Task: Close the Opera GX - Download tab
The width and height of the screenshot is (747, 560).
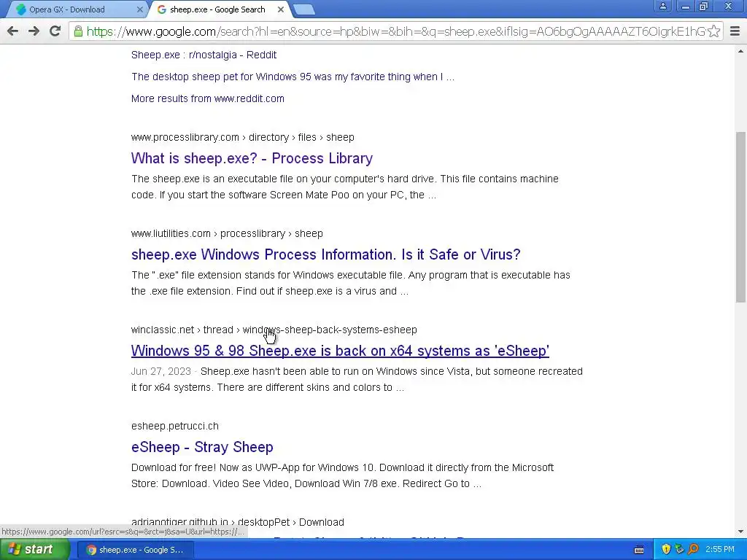Action: point(139,9)
